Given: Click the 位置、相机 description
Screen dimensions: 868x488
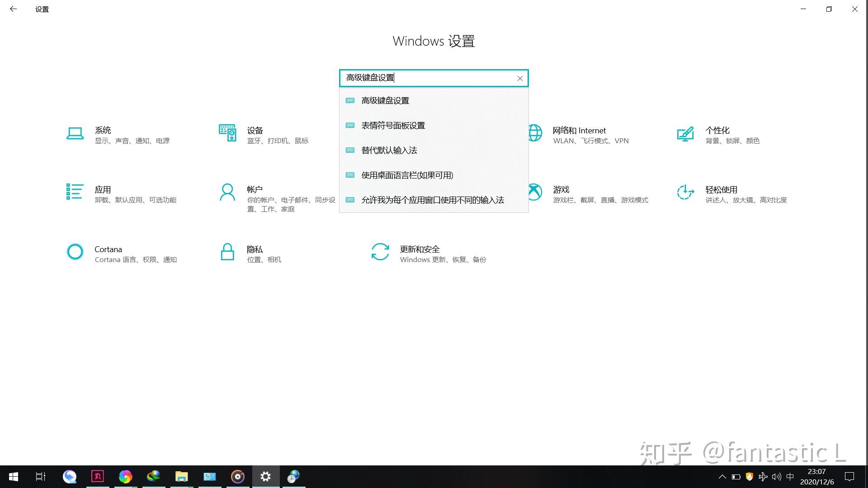Looking at the screenshot, I should pyautogui.click(x=264, y=260).
